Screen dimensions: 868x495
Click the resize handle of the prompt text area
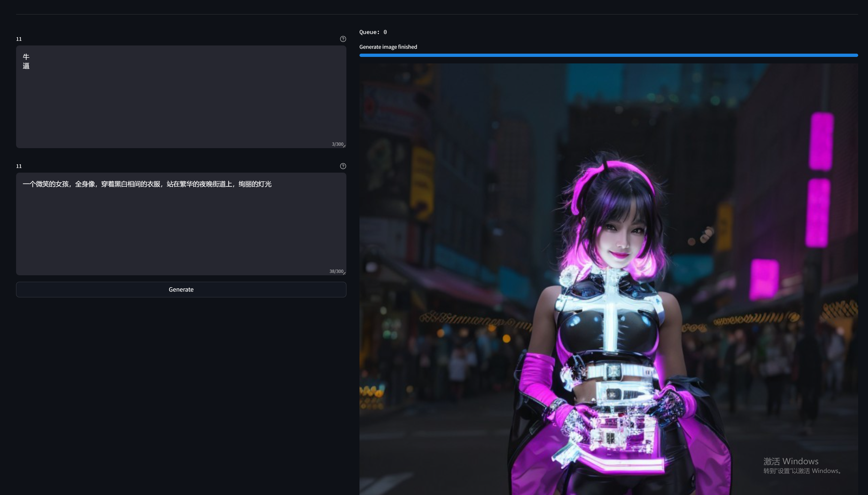[344, 273]
